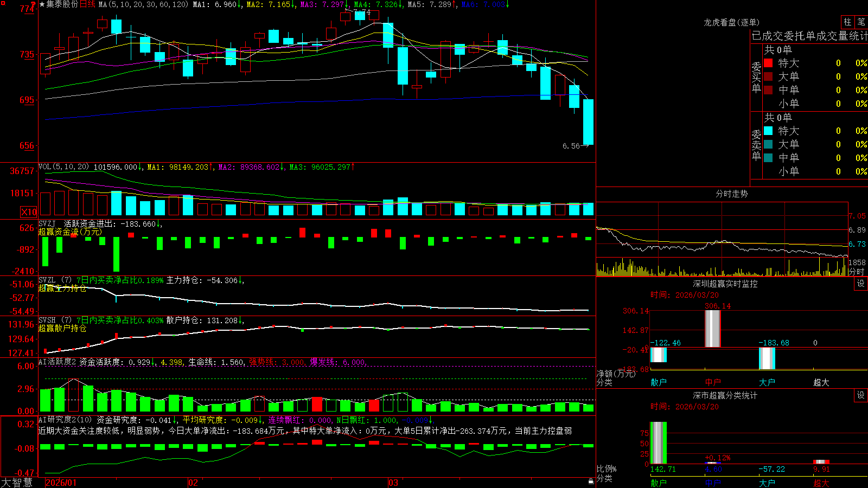868x488 pixels.
Task: Click the lock icon at chart bottom-right
Action: coord(591,481)
